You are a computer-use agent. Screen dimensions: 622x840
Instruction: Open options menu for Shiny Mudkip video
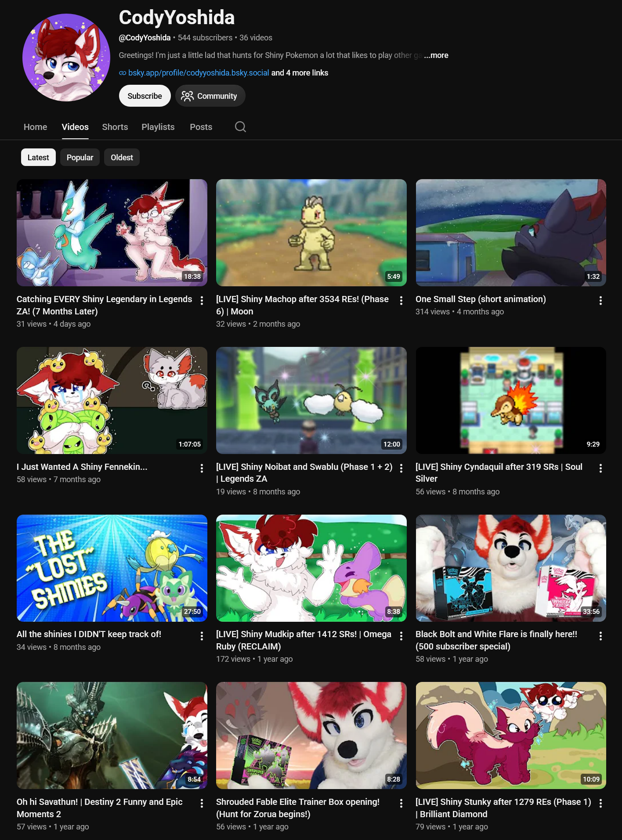click(401, 636)
